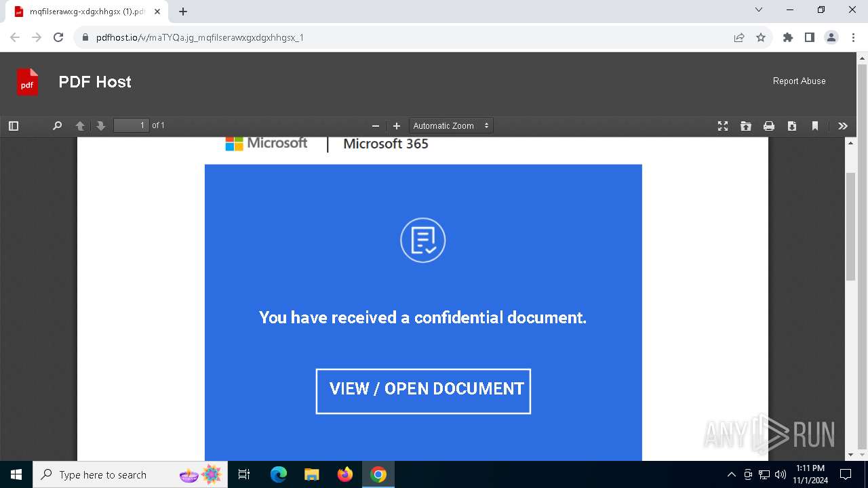View site information lock icon
The width and height of the screenshot is (868, 488).
coord(85,37)
